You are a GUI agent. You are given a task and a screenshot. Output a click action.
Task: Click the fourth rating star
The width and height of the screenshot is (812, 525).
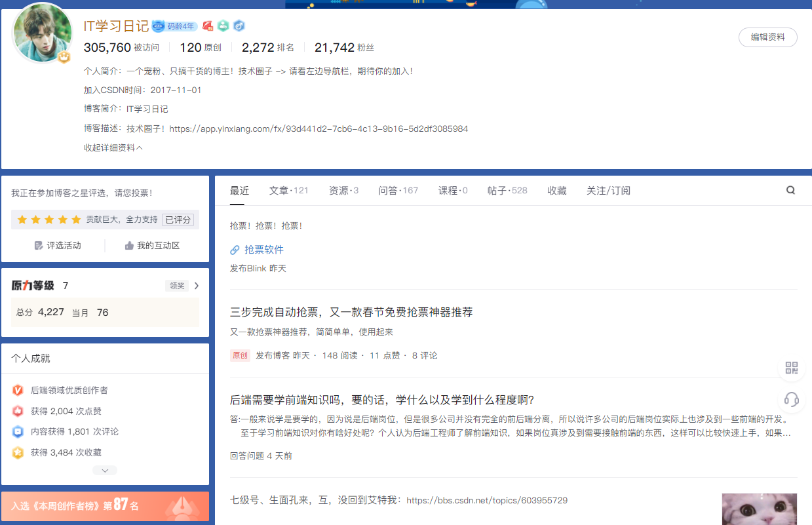coord(63,220)
